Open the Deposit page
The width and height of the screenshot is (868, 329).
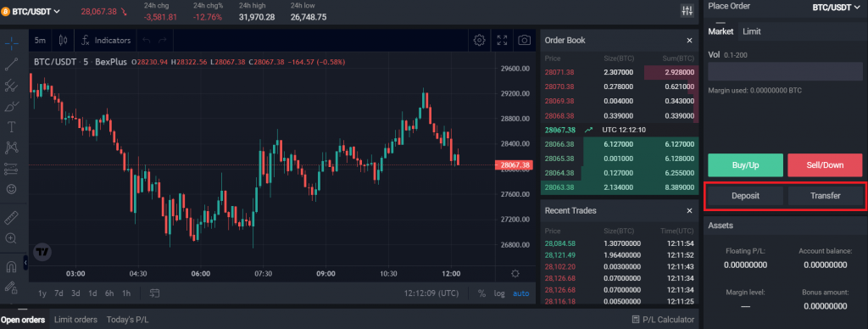click(x=745, y=196)
